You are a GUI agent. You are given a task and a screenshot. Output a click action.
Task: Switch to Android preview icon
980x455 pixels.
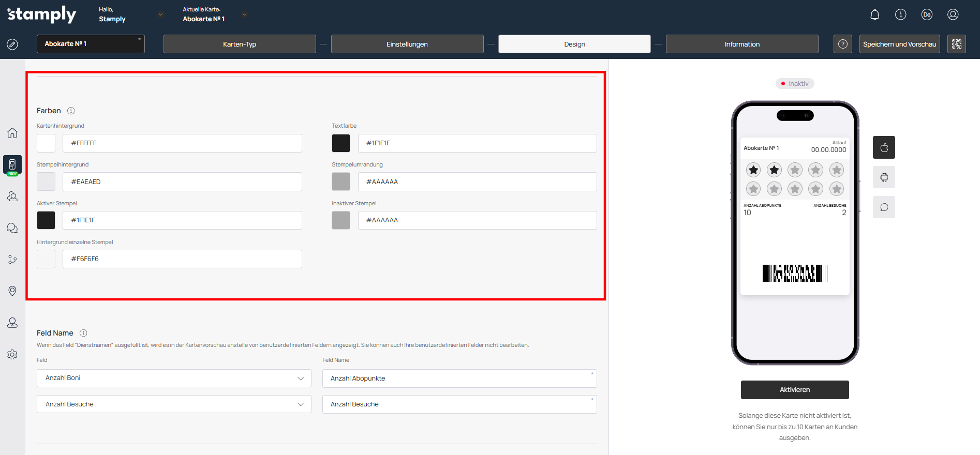pyautogui.click(x=884, y=177)
